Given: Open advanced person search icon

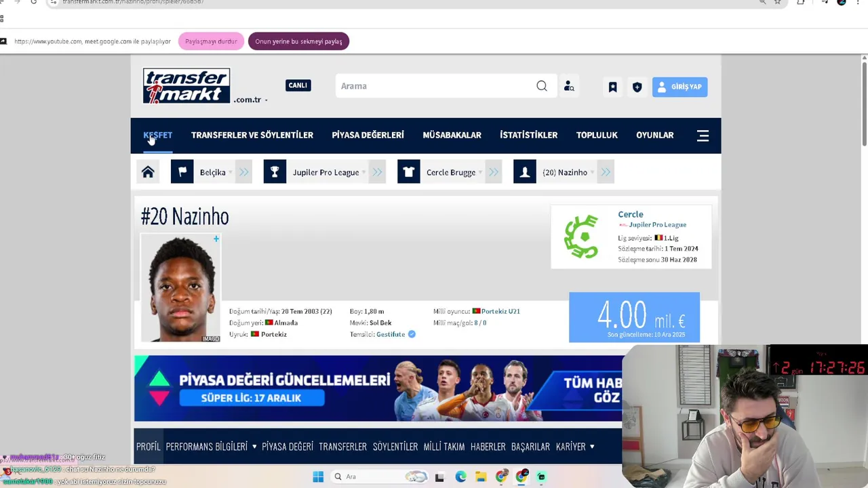Looking at the screenshot, I should pos(569,86).
